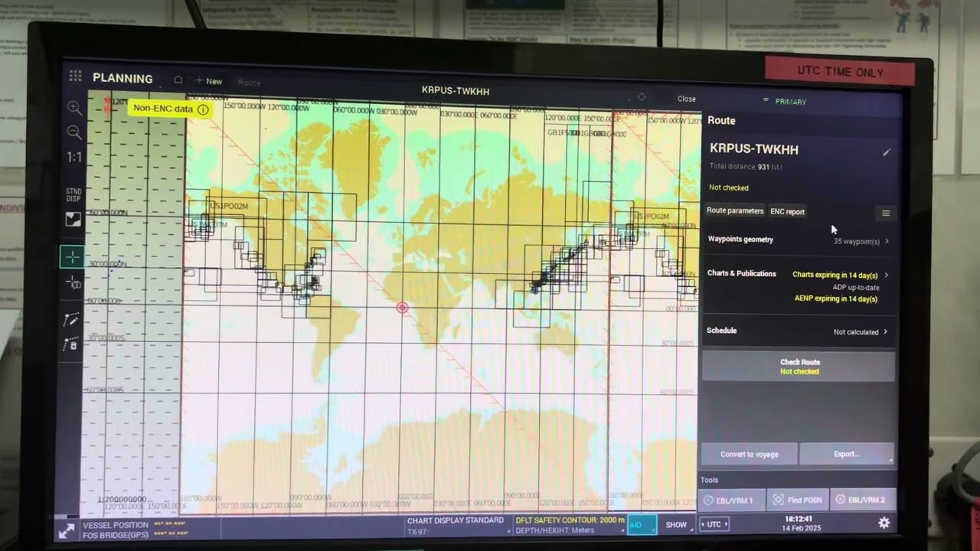Screen dimensions: 980x551
Task: Create a new route with New
Action: point(208,81)
